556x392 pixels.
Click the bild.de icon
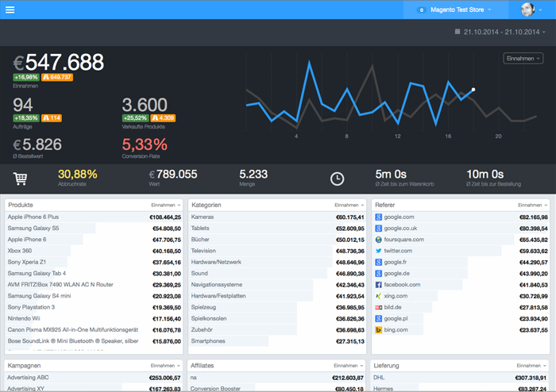(x=378, y=307)
